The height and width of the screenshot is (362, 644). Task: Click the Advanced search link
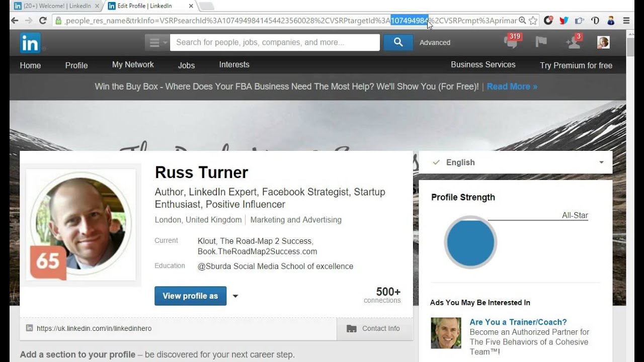click(435, 43)
